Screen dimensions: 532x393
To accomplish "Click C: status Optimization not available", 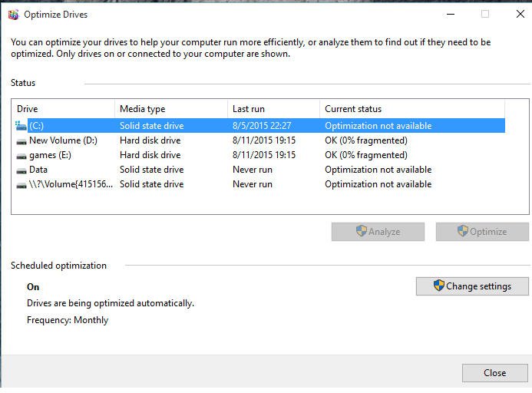I will tap(378, 126).
